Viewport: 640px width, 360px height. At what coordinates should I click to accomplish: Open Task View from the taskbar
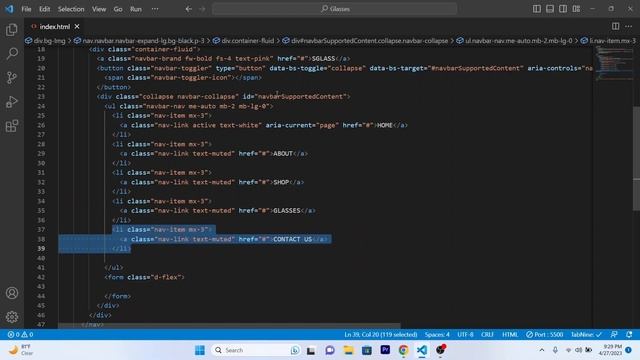click(311, 350)
